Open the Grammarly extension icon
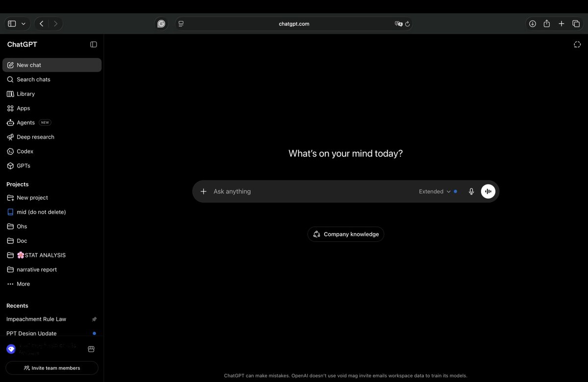 (x=161, y=24)
